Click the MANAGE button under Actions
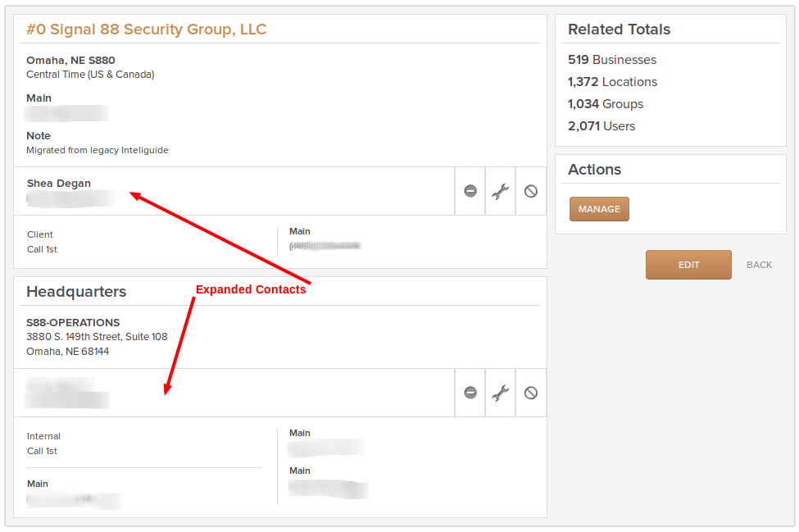The height and width of the screenshot is (532, 799). click(x=599, y=209)
